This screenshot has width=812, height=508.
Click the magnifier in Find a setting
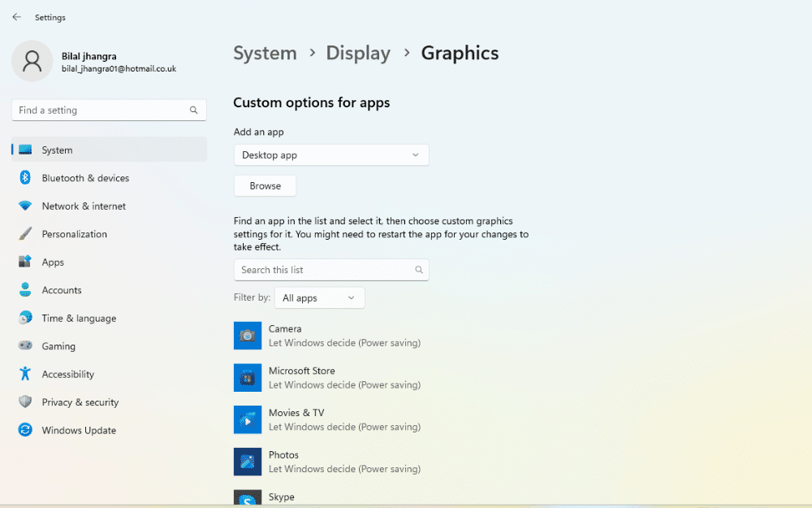coord(194,110)
